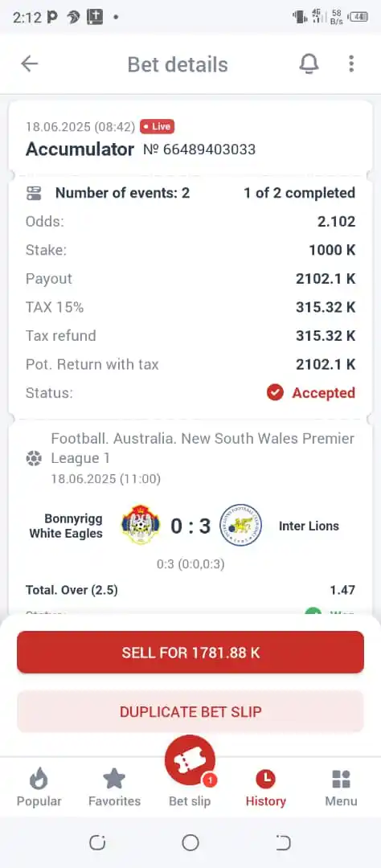Tap the red Live badge
Image resolution: width=381 pixels, height=868 pixels.
[158, 127]
